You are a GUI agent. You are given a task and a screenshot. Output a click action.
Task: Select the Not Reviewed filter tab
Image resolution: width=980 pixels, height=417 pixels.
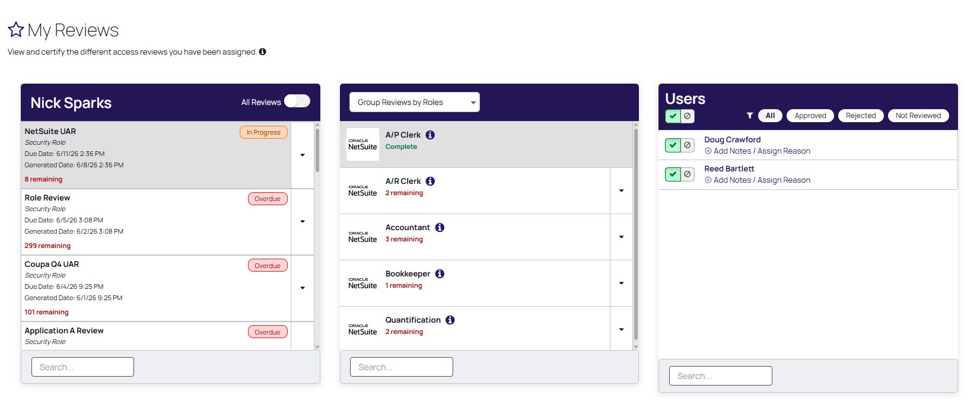click(918, 116)
